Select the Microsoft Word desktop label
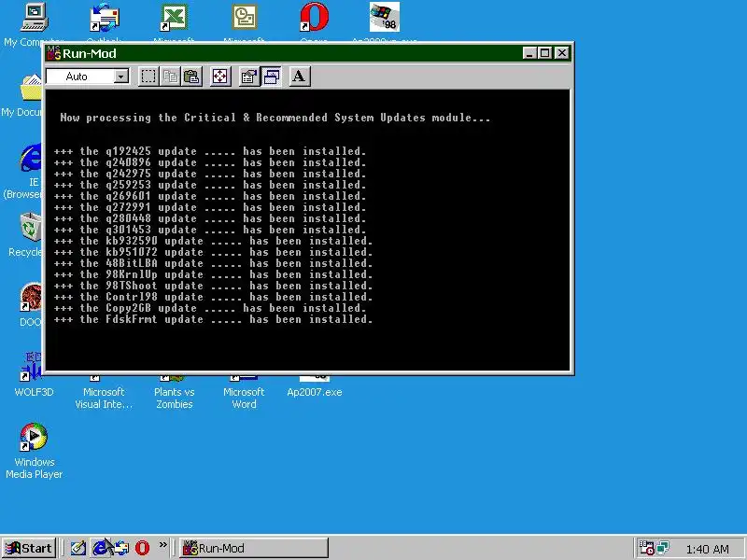747x560 pixels. click(244, 399)
